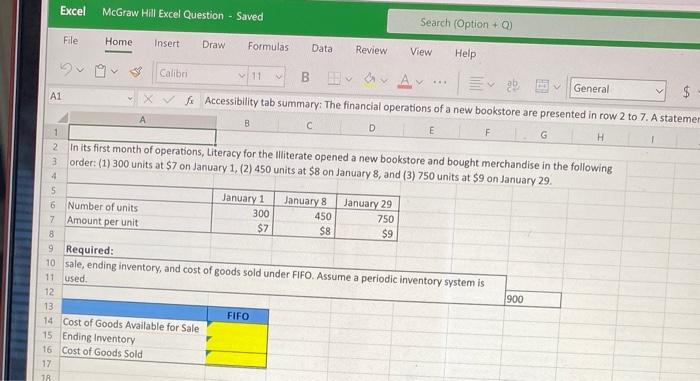Click the Paste clipboard icon

point(100,71)
